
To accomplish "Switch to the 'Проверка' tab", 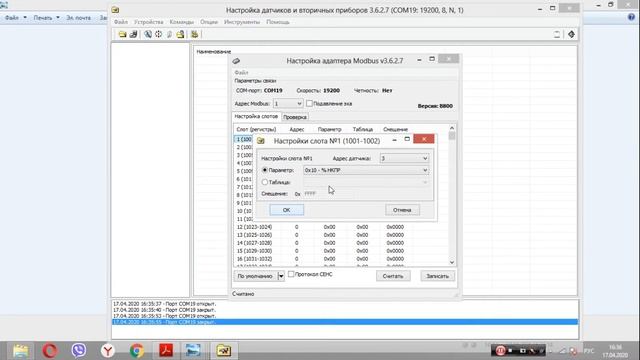I will tap(295, 117).
